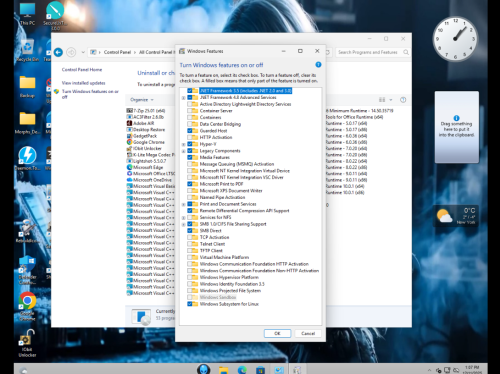500x374 pixels.
Task: Select "Microsoft XPS Document Writer" row
Action: pos(231,191)
